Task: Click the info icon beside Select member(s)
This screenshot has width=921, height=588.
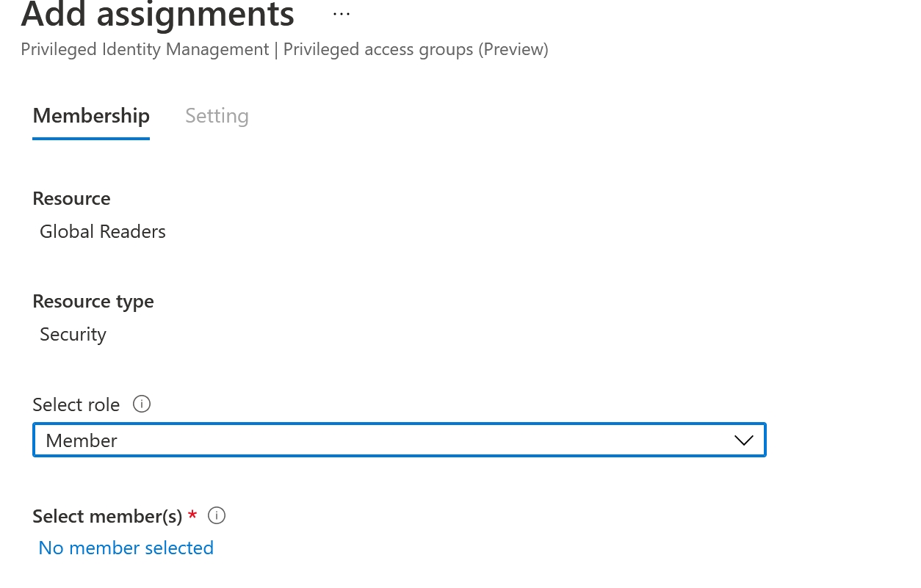Action: tap(216, 515)
